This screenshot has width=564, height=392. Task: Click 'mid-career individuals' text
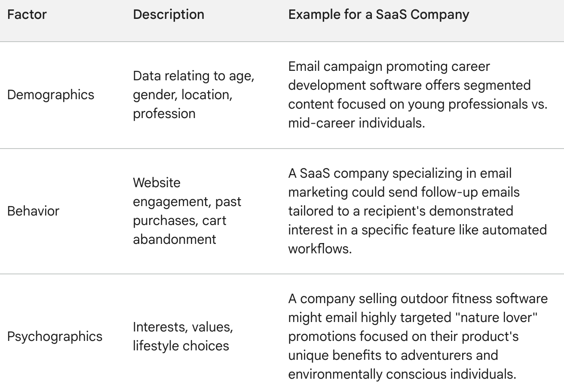356,123
